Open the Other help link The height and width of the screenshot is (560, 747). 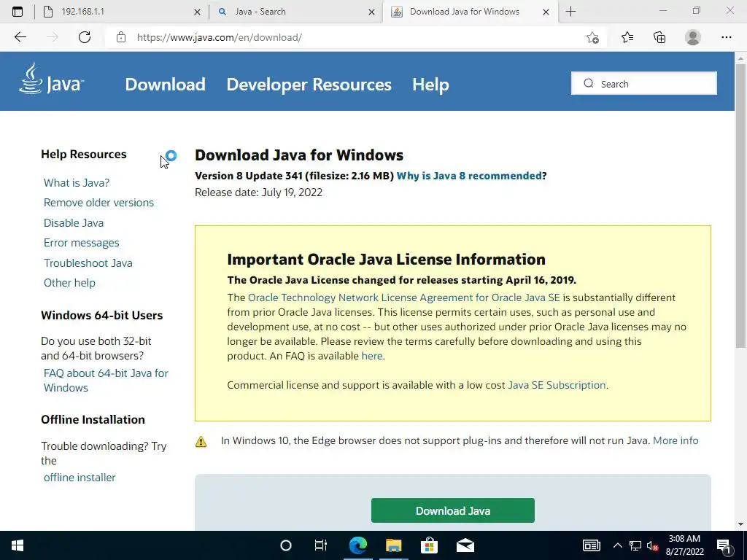click(69, 283)
